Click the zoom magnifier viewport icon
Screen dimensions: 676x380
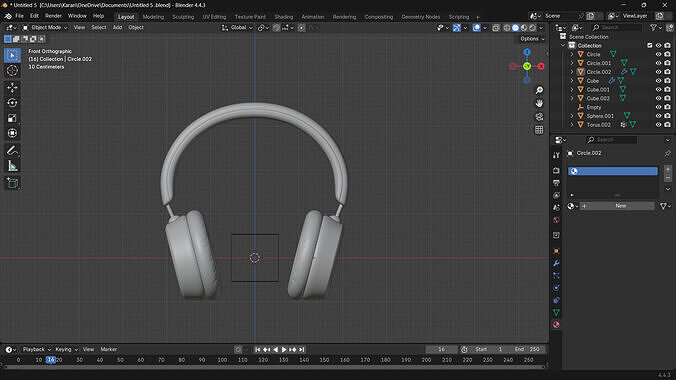click(x=539, y=90)
